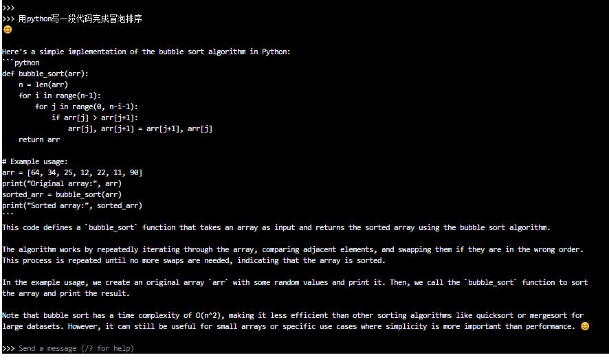Click the "for i in range(n-1):" line
Viewport: 609px width, 364px height.
tap(59, 96)
